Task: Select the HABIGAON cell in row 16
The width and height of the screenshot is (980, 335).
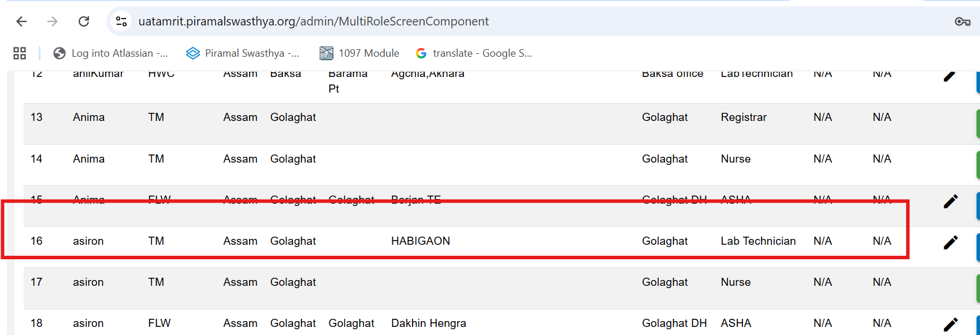Action: click(420, 241)
